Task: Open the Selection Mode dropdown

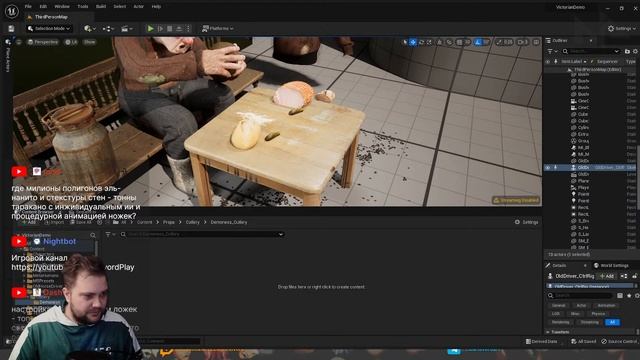Action: click(x=49, y=29)
